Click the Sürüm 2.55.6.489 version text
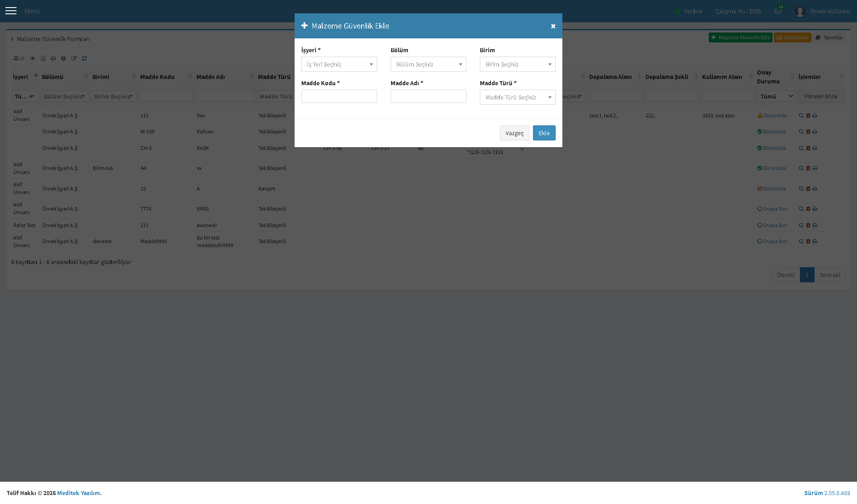The image size is (857, 504). [x=827, y=493]
